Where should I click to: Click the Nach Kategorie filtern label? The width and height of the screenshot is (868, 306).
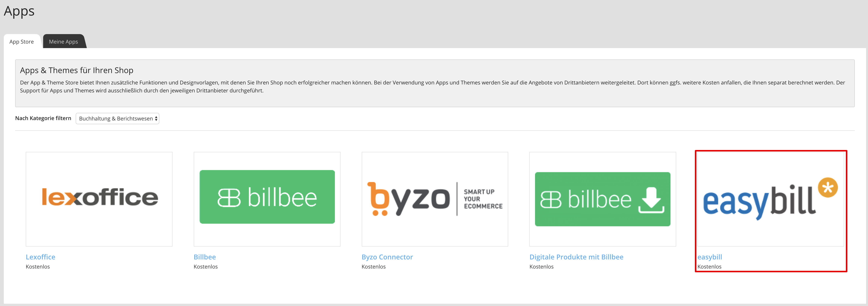point(43,118)
